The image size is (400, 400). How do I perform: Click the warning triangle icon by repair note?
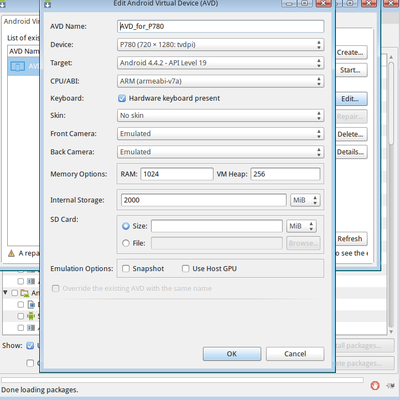11,253
